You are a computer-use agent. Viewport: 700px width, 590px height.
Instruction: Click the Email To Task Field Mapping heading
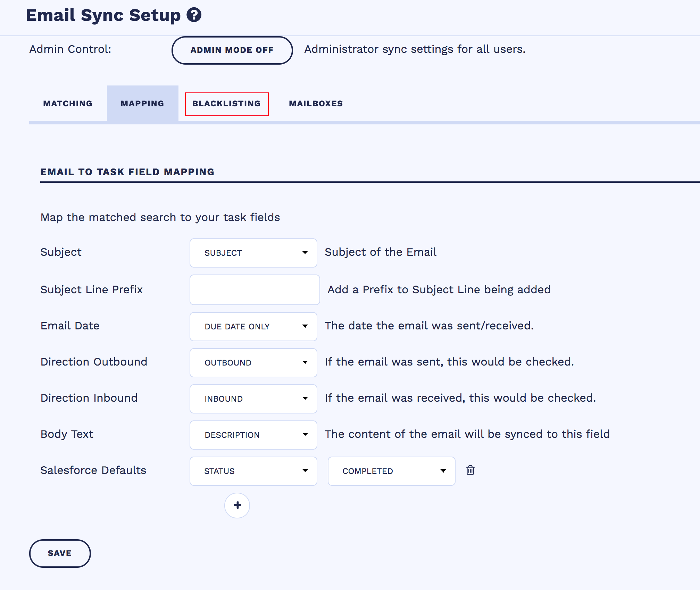(x=127, y=172)
